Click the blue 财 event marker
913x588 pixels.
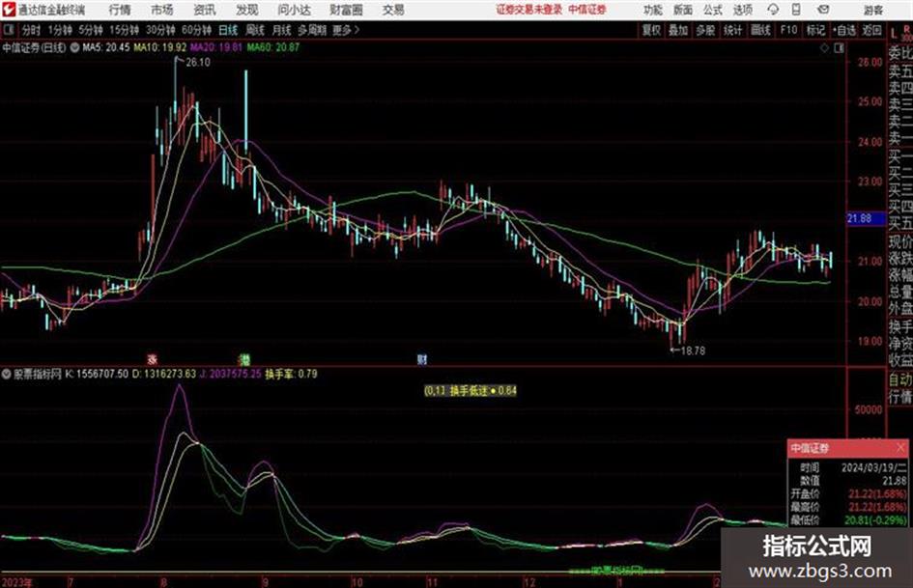[422, 359]
